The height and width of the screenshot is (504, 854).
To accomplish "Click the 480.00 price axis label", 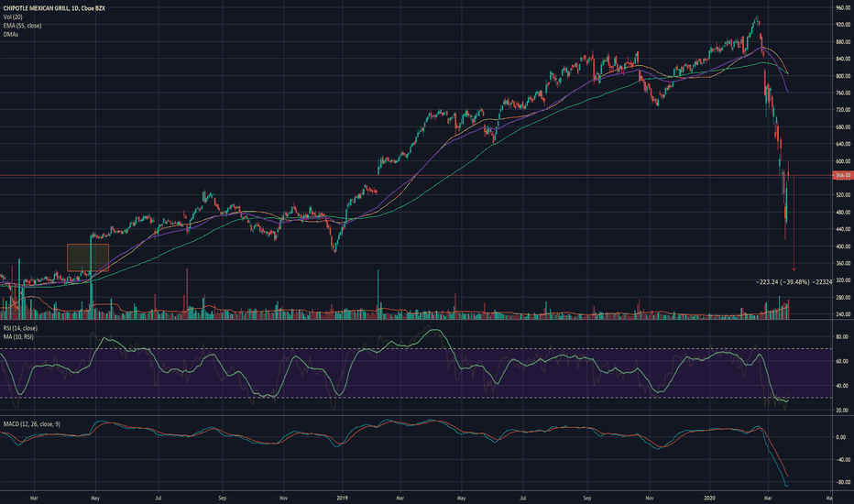I will pos(843,213).
